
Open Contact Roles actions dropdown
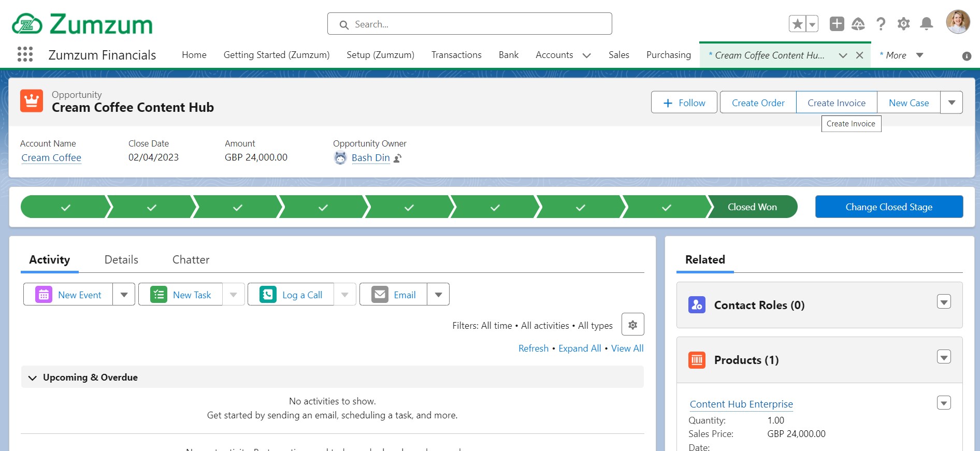coord(944,301)
